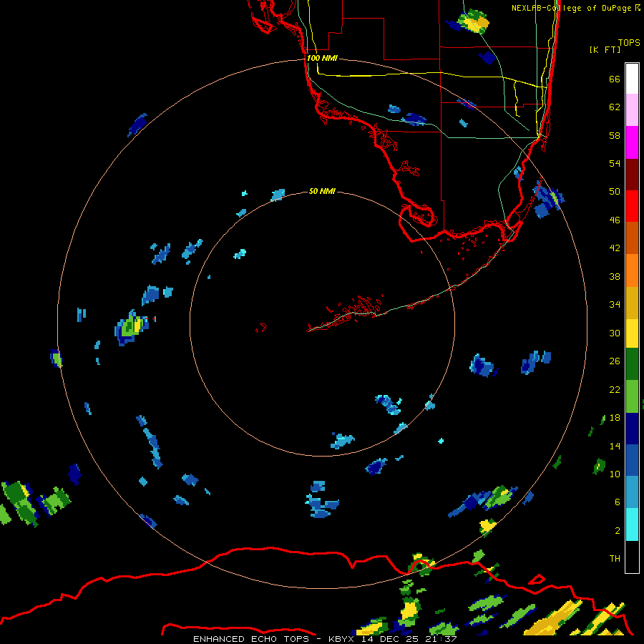Click legend value '30'

(615, 333)
